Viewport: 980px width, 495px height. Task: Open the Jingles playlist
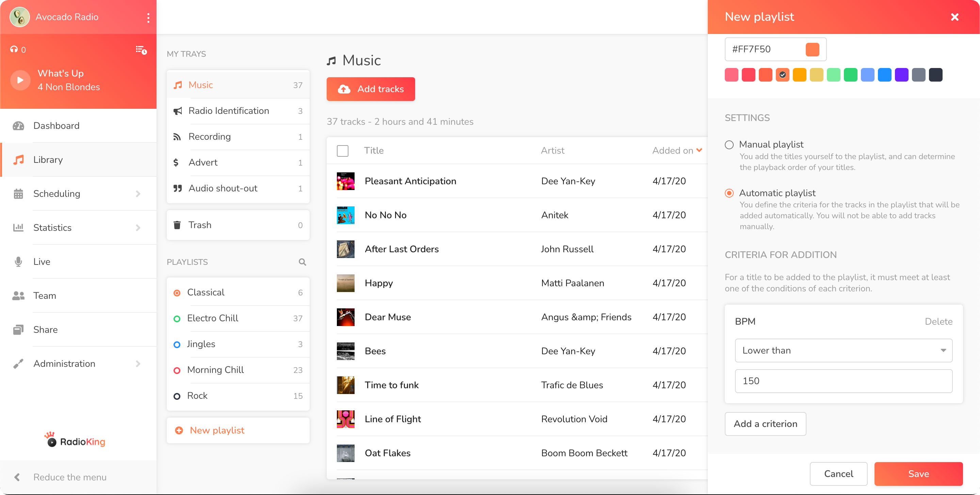pyautogui.click(x=238, y=344)
